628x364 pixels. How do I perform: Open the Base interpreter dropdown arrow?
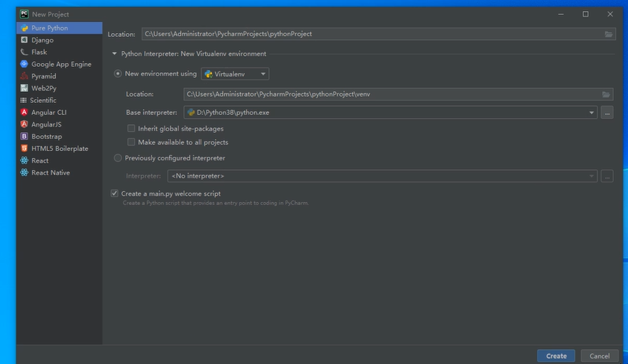click(x=591, y=112)
